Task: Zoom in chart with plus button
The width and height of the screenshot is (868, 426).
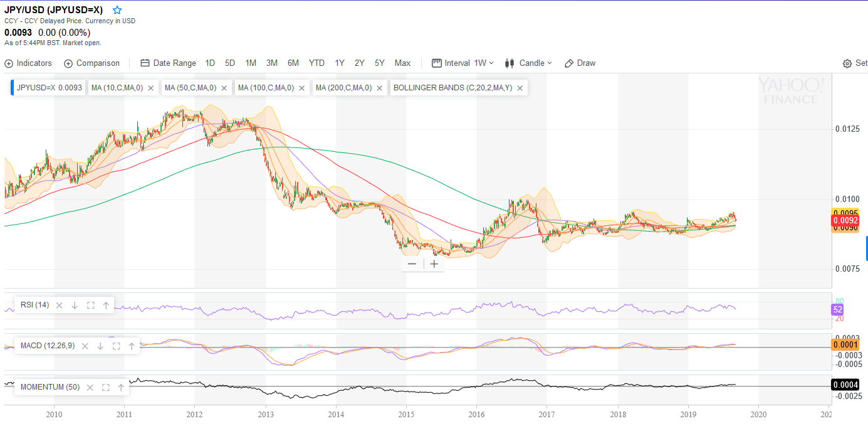Action: tap(434, 264)
